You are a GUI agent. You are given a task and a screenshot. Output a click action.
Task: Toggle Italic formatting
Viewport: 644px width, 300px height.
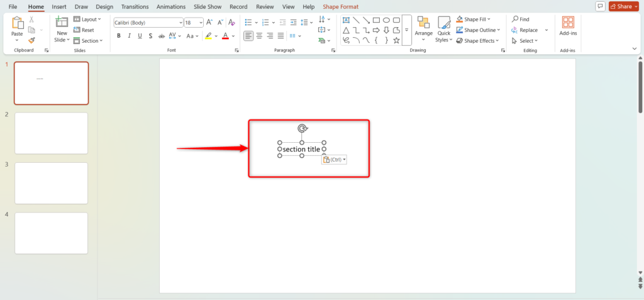pos(130,36)
